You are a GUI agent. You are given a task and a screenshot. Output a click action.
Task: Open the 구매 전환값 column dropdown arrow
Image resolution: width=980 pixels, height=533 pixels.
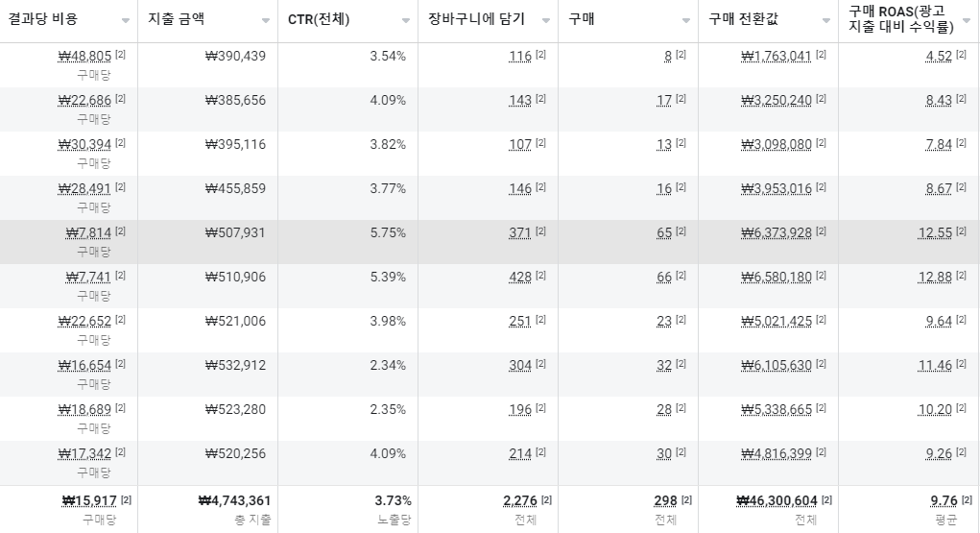[825, 20]
